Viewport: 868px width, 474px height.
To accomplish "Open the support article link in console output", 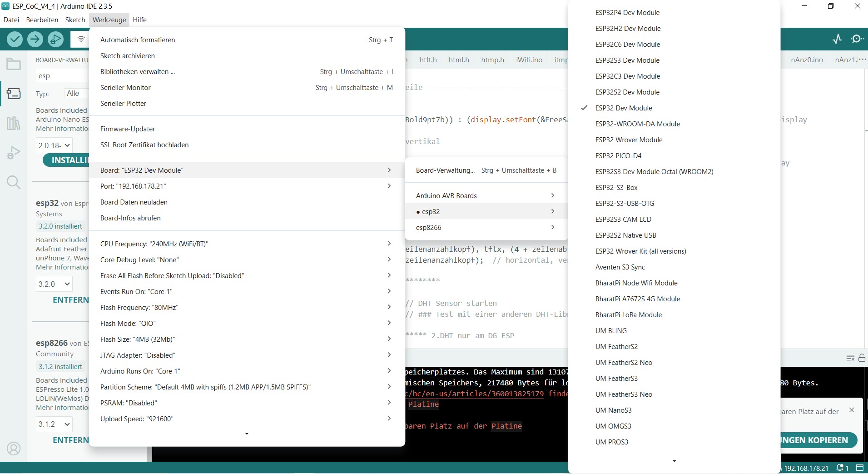I will tap(474, 394).
